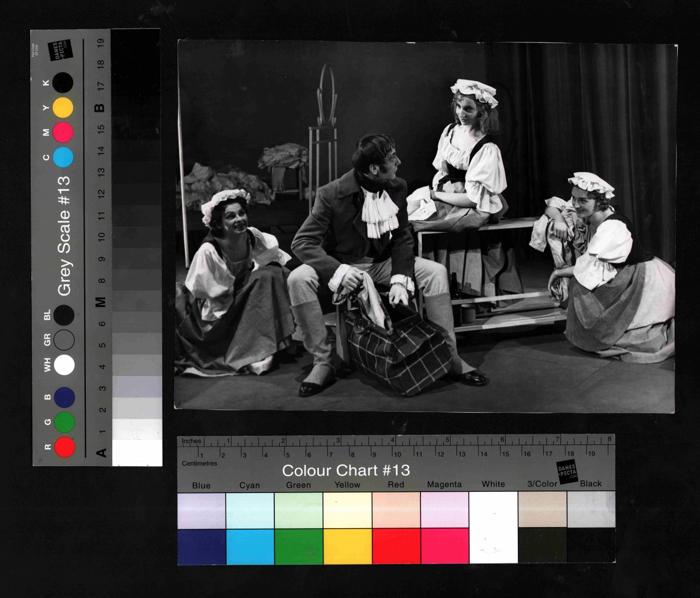Screen dimensions: 700x598
Task: Click the letter M marker on the grey scale
Action: (100, 302)
